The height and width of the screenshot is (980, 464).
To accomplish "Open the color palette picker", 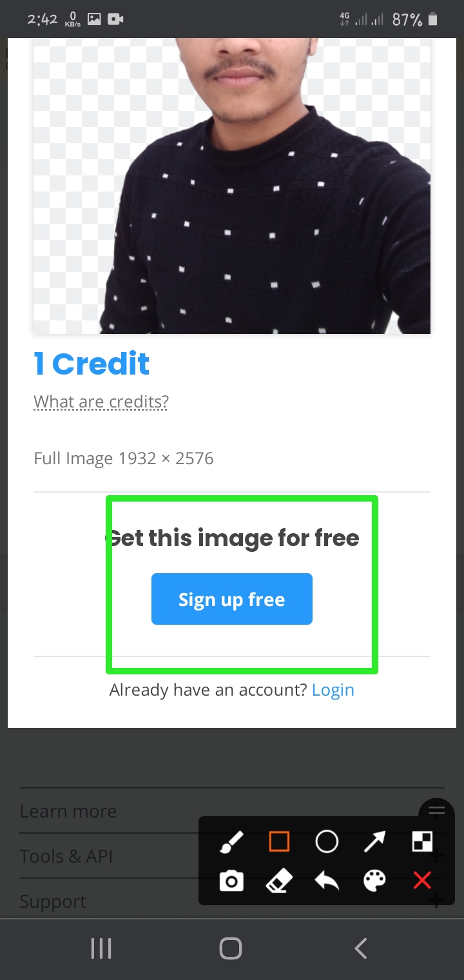I will [x=374, y=881].
